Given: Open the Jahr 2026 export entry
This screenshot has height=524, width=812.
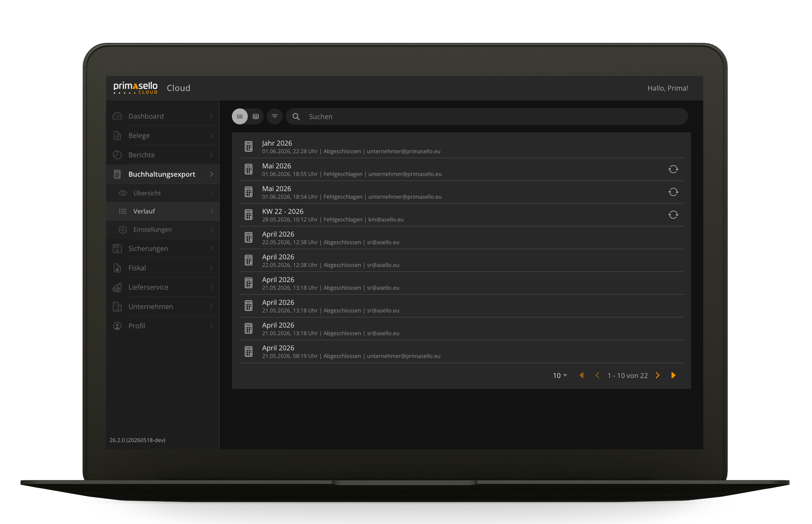Looking at the screenshot, I should click(x=462, y=147).
